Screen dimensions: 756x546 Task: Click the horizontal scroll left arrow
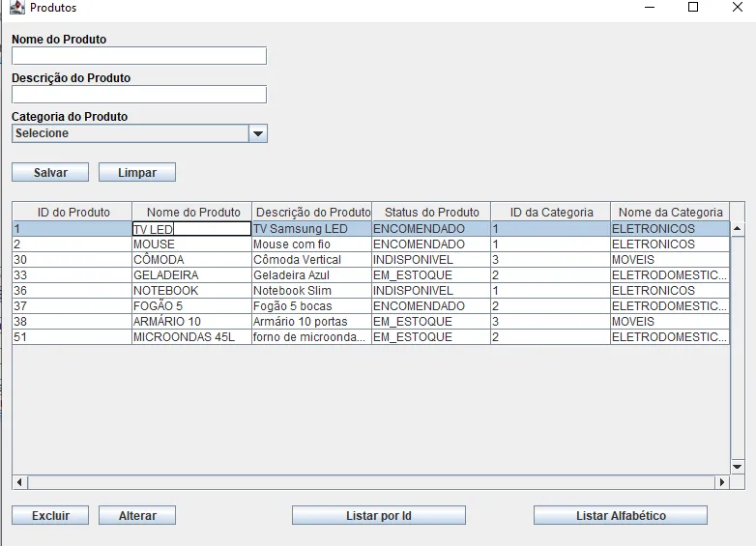click(19, 482)
